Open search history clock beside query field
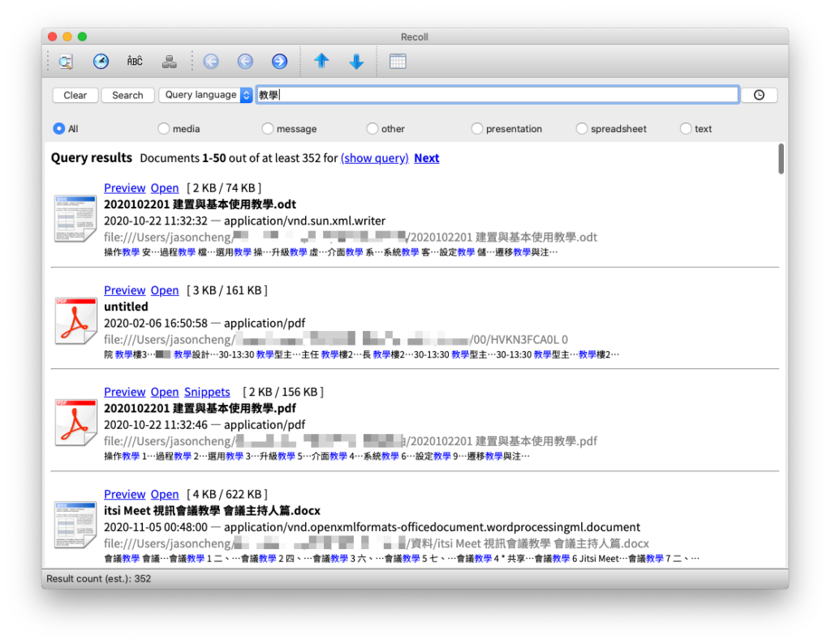The width and height of the screenshot is (831, 644). (x=759, y=95)
